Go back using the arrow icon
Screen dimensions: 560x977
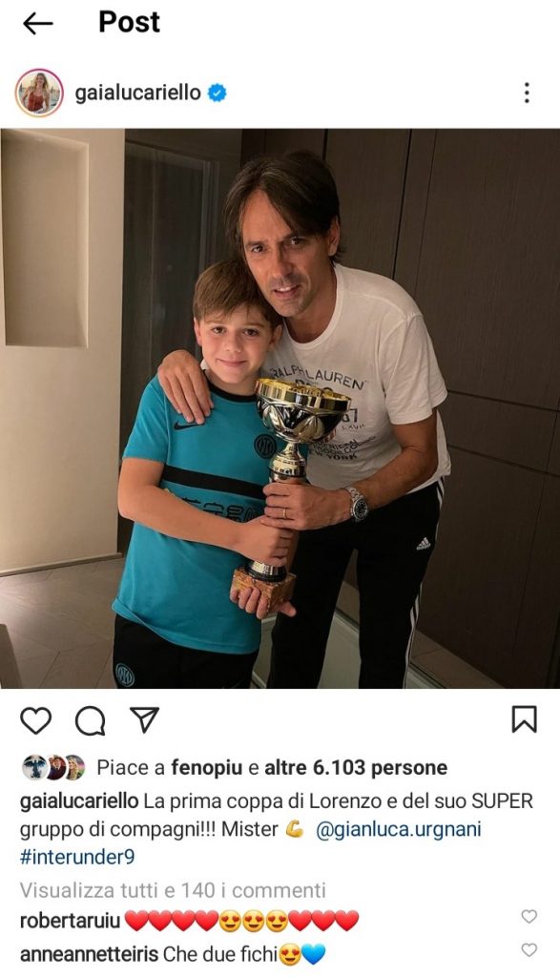pos(37,24)
